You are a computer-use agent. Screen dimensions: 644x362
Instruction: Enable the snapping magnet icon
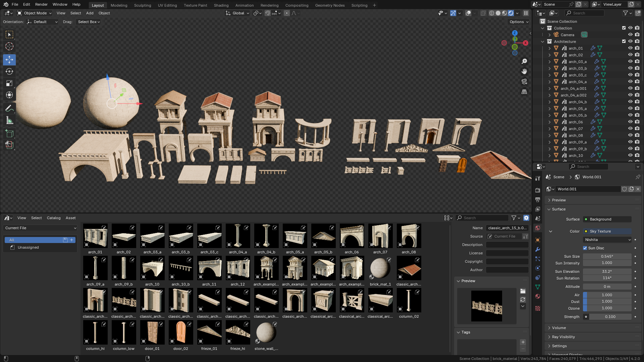pyautogui.click(x=267, y=13)
